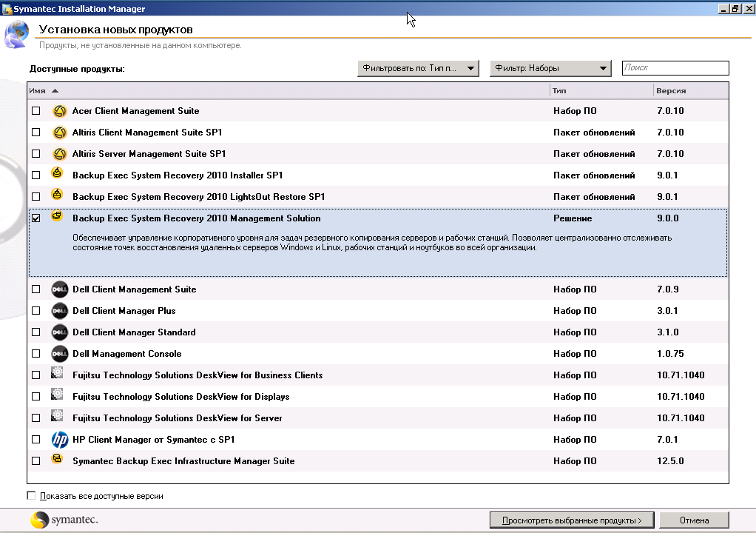Click the 'Отмена' button
This screenshot has width=756, height=533.
click(x=695, y=520)
